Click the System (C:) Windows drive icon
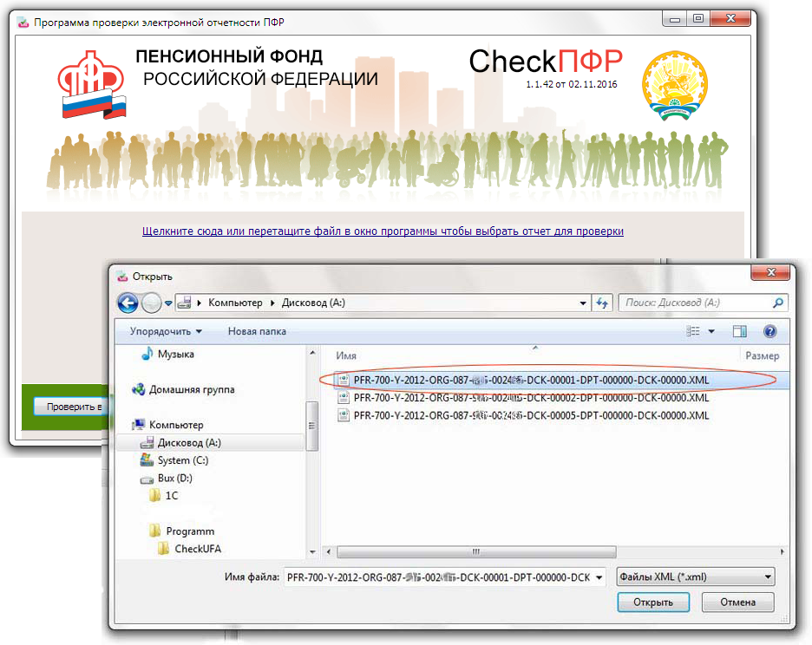 click(147, 459)
